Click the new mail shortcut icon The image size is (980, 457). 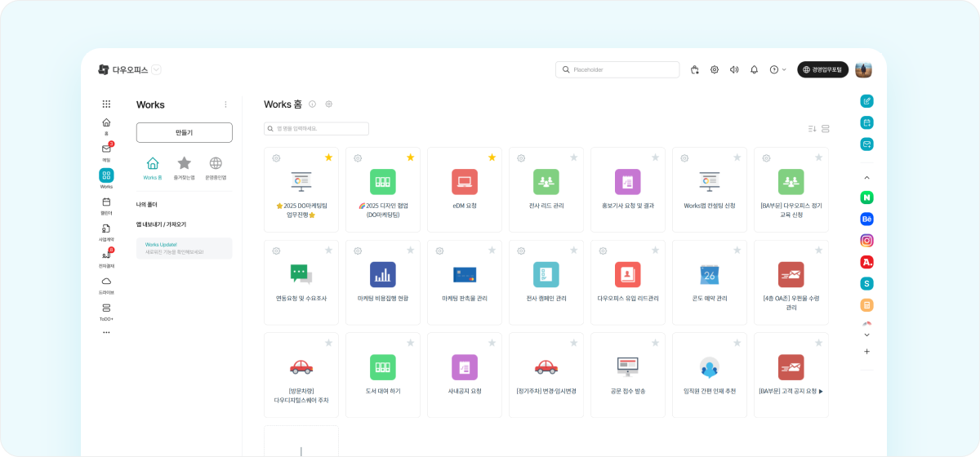(x=867, y=144)
